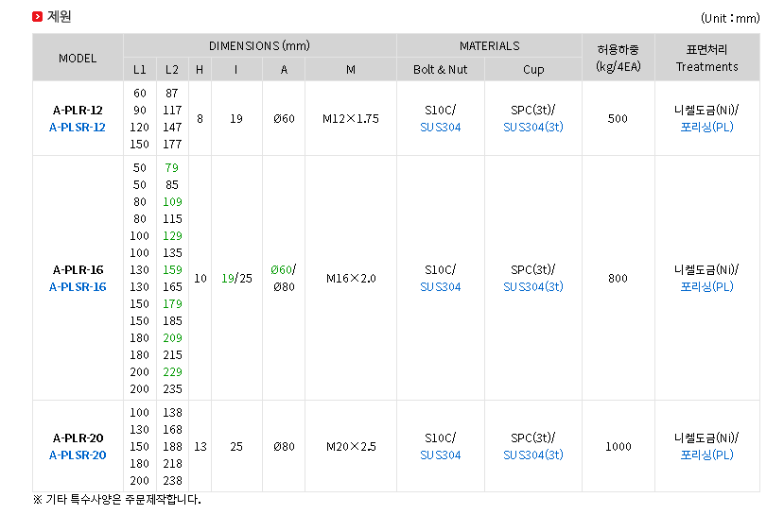Select the DIMENSIONS (mm) header
Screen dimensions: 784x532
[x=259, y=46]
